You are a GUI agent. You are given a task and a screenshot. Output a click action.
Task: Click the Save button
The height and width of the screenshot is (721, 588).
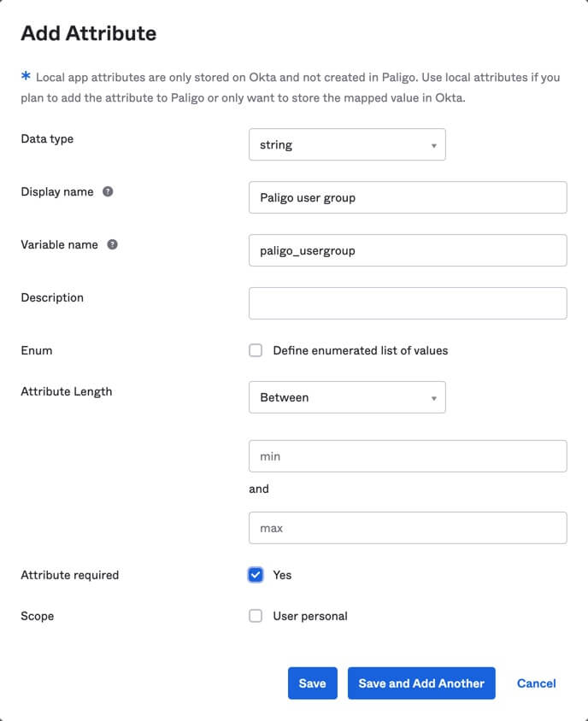tap(313, 683)
